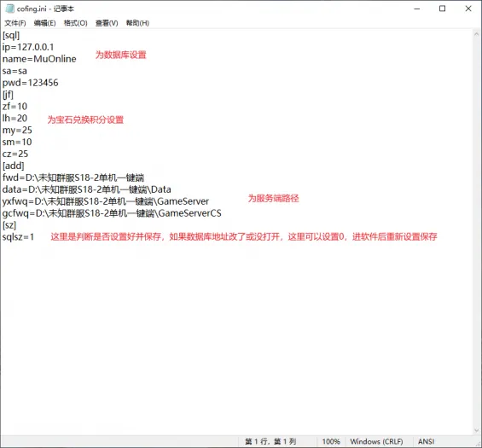Open the 帮助(H) menu
The height and width of the screenshot is (448, 482).
coord(137,23)
